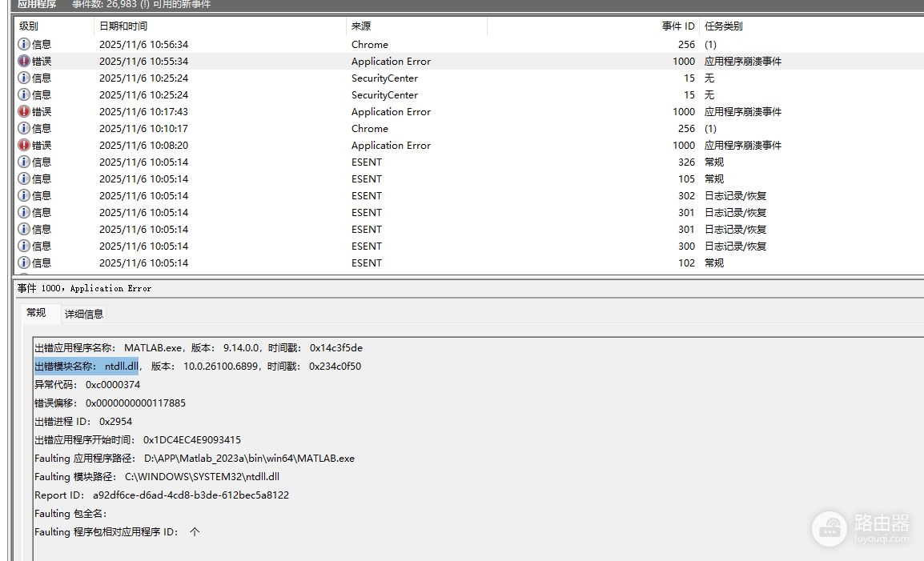Click the exception code line 0xc0000374
Image resolution: width=924 pixels, height=561 pixels.
point(87,384)
